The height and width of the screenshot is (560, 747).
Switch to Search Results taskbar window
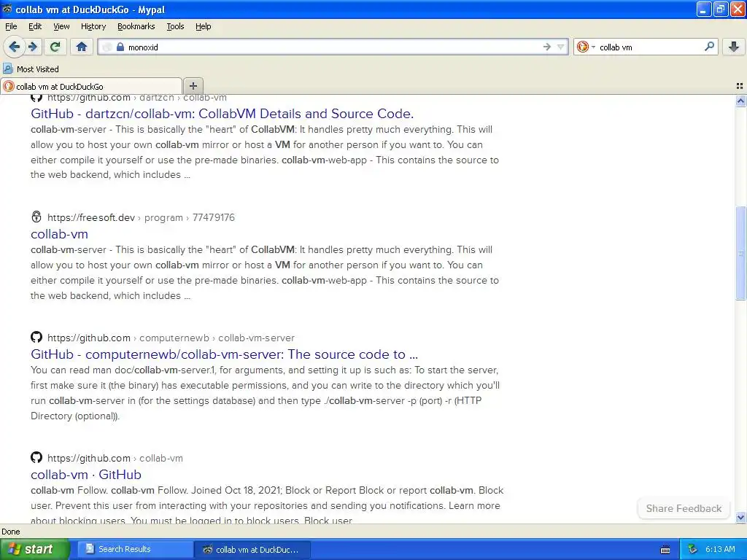click(135, 549)
